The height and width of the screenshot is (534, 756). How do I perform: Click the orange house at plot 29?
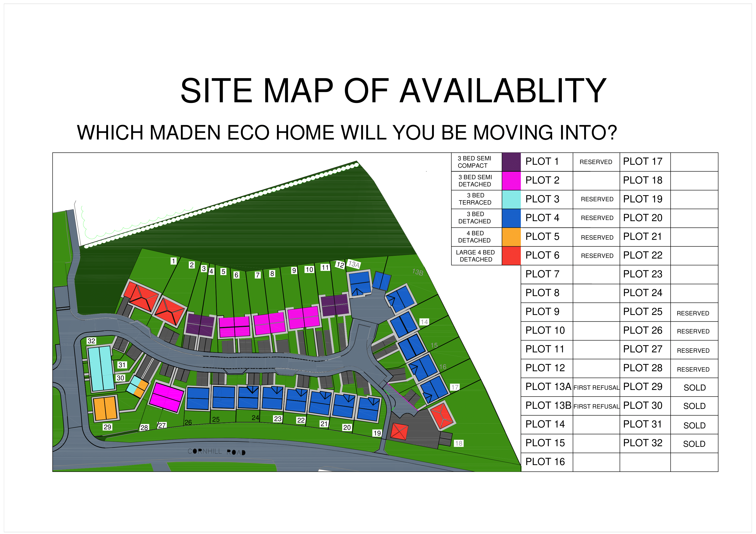105,408
